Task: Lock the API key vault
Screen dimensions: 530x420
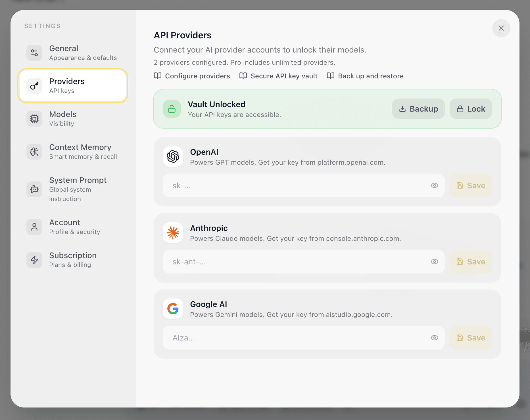Action: pyautogui.click(x=471, y=109)
